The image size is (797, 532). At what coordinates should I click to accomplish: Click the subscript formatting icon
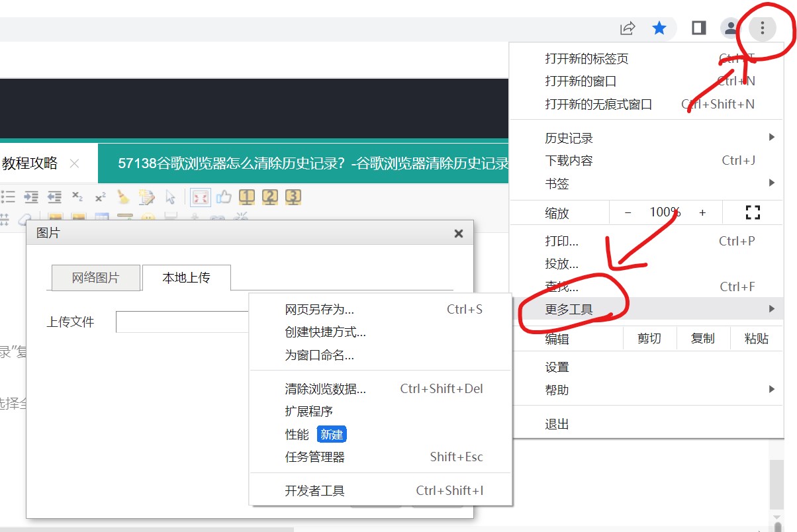point(77,197)
